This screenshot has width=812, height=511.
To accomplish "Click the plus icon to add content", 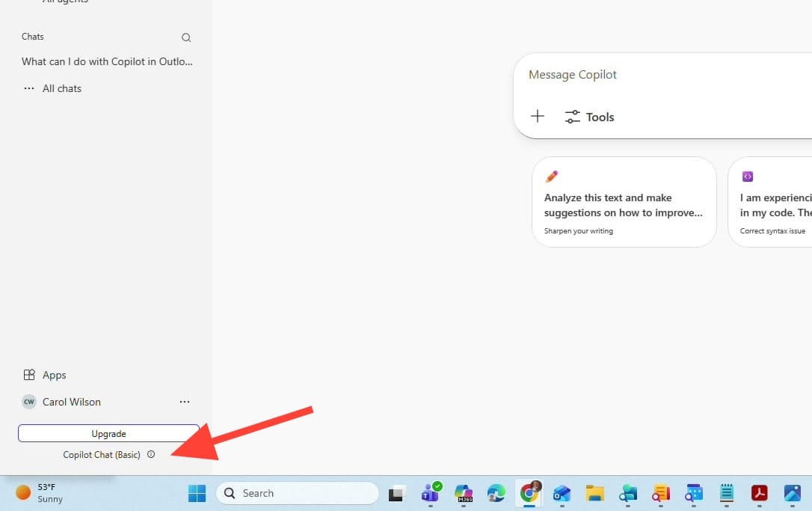I will 537,116.
